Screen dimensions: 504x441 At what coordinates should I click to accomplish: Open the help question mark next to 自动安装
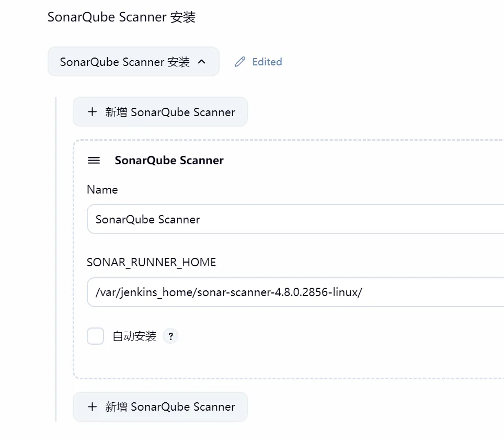point(170,336)
